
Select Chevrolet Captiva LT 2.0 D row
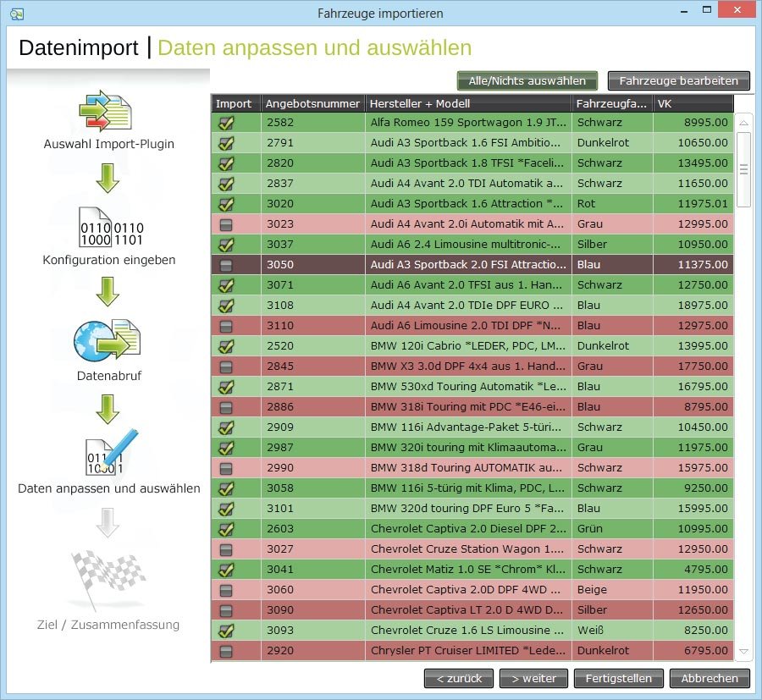(472, 610)
